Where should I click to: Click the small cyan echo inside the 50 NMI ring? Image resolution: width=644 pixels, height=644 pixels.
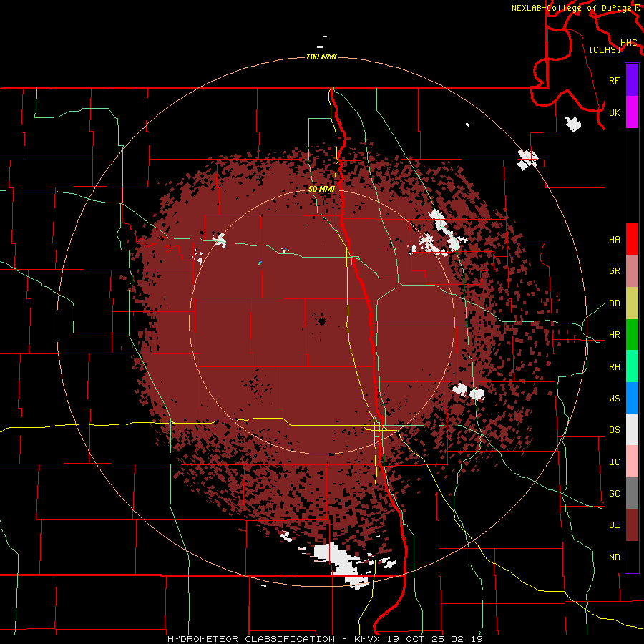(260, 263)
